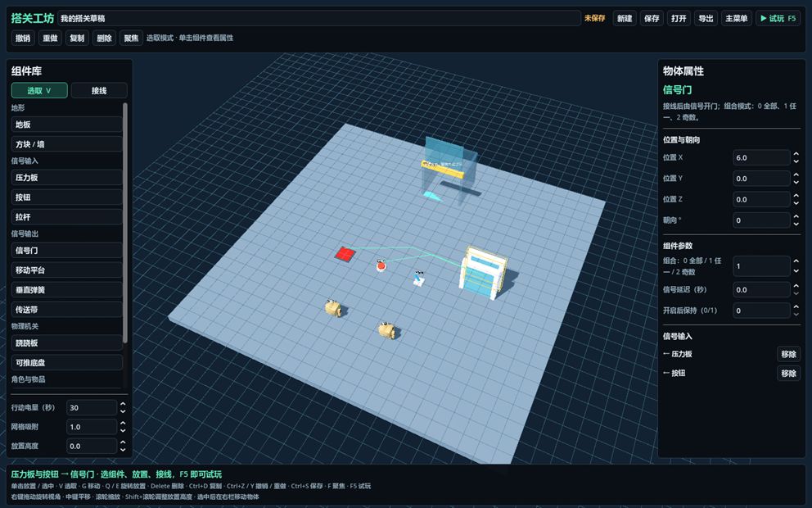Select 地板 floor component

(x=67, y=125)
